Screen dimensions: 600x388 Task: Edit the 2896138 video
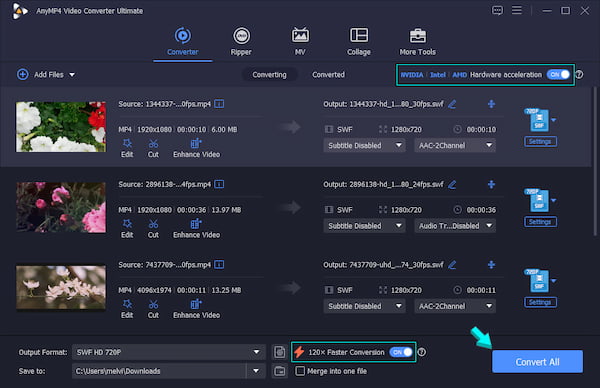click(x=127, y=229)
